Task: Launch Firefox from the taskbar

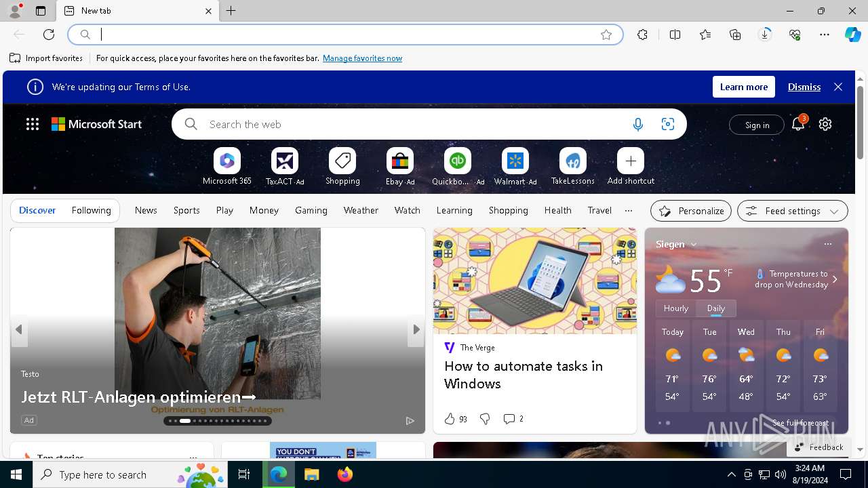Action: [345, 474]
